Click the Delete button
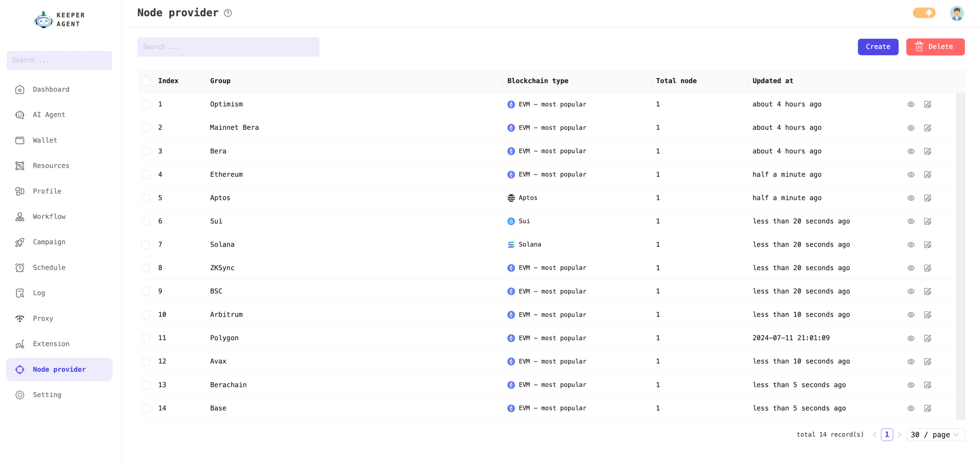980x464 pixels. click(x=935, y=47)
